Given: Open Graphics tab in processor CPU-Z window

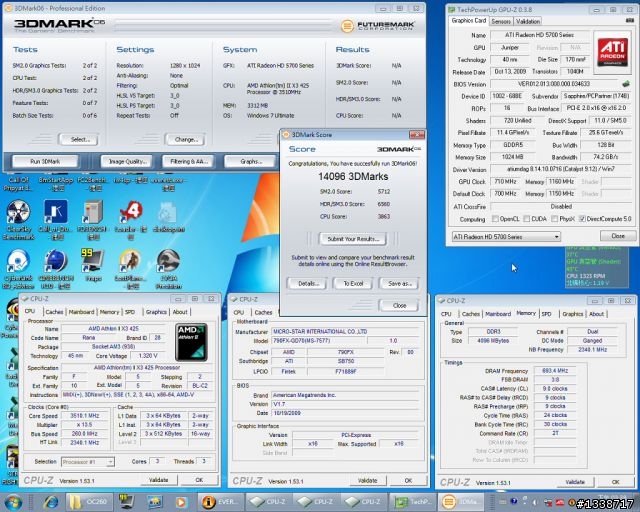Looking at the screenshot, I should point(156,312).
